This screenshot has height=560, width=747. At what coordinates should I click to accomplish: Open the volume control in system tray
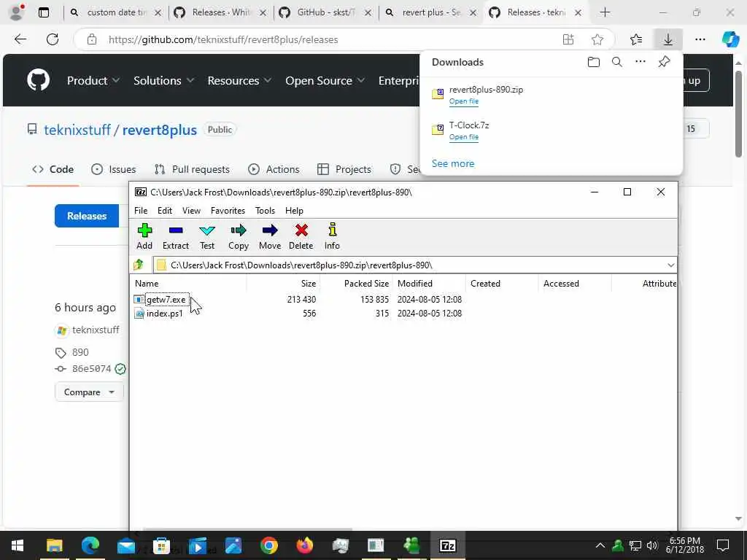click(652, 545)
